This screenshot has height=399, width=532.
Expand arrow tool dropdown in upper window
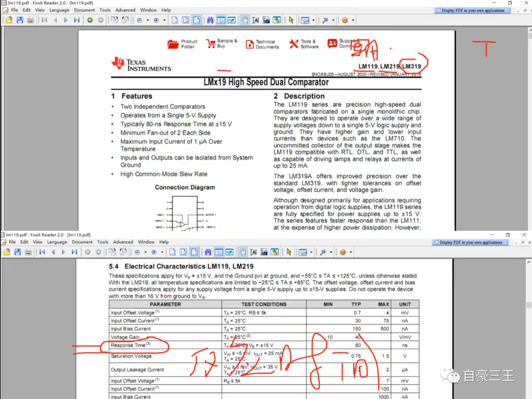pos(333,20)
